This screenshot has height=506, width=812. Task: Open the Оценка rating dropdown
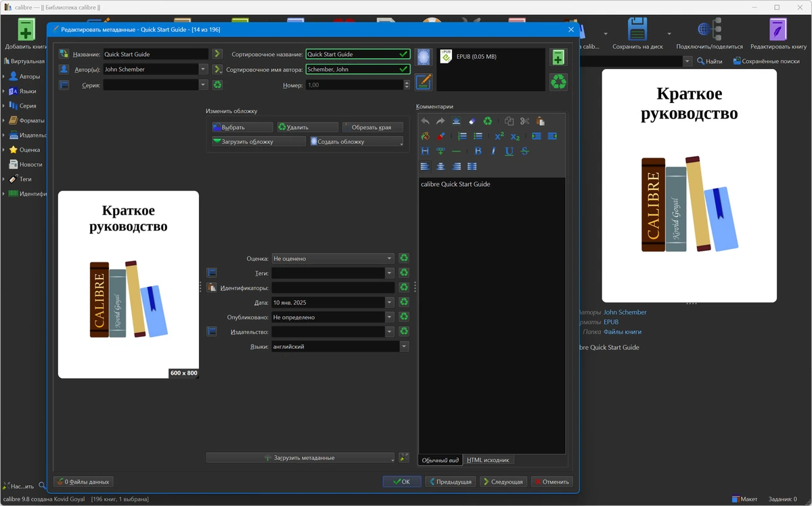[390, 258]
